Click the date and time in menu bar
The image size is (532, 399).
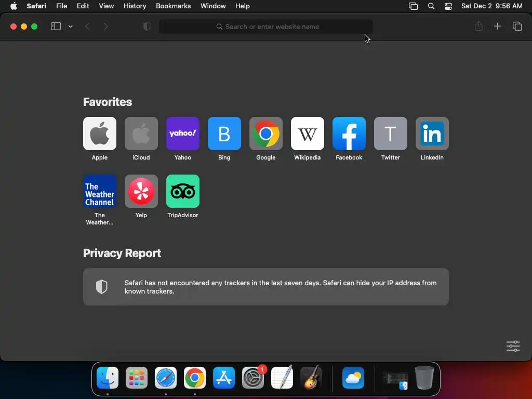(x=491, y=6)
